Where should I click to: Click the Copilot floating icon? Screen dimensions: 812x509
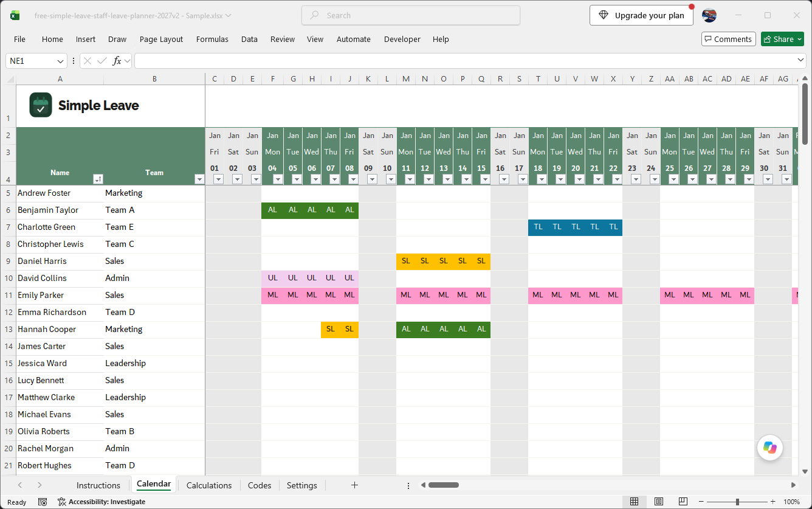point(770,448)
